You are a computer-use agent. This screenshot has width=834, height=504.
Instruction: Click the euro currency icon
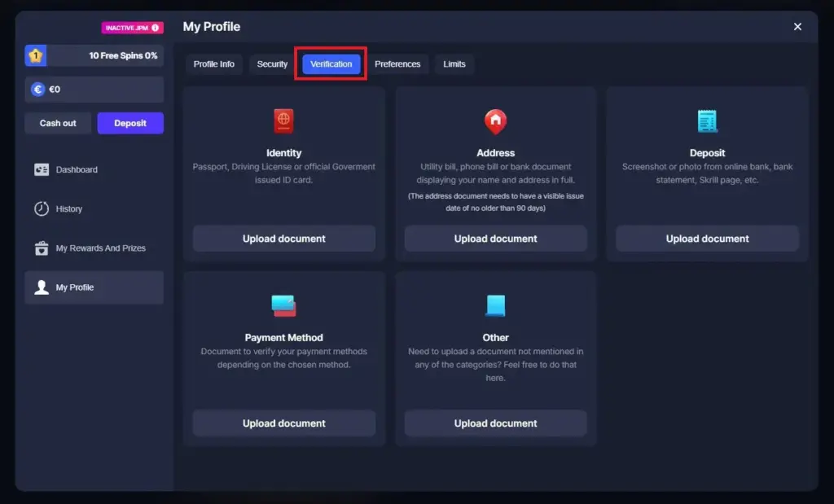click(x=37, y=90)
